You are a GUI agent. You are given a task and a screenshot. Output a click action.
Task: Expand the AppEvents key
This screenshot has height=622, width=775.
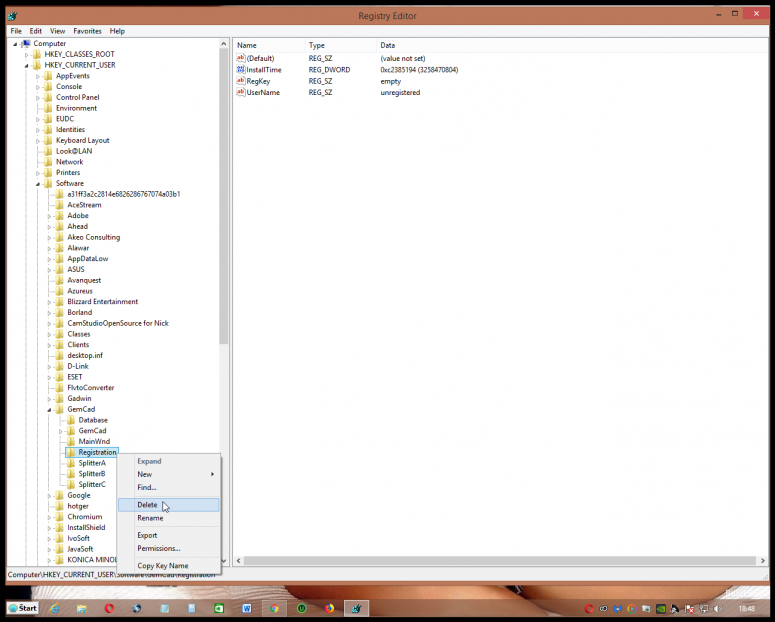[38, 77]
